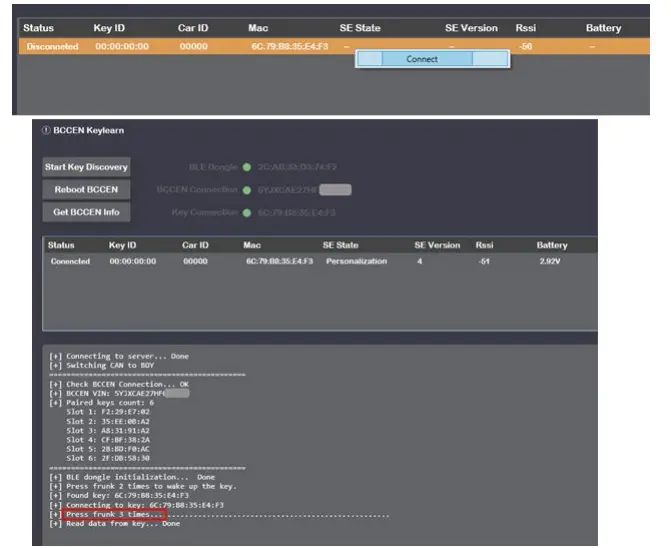This screenshot has width=671, height=548.
Task: Click the Battery header above the Disconnected row
Action: point(603,28)
